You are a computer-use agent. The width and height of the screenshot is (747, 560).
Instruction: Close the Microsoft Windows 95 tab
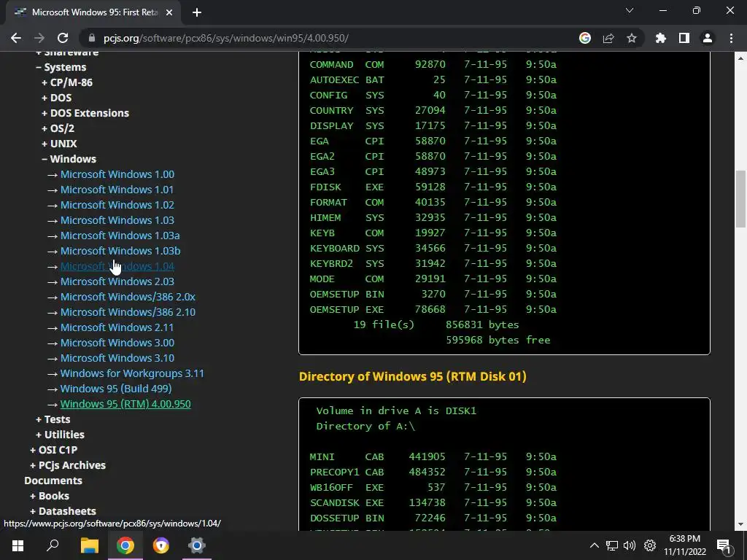click(x=169, y=12)
